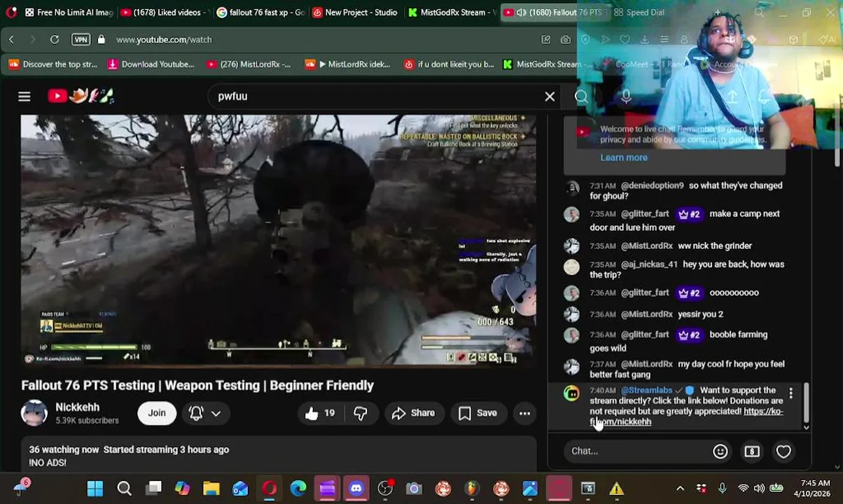Open the Opera menu logo
The height and width of the screenshot is (504, 843).
pos(11,13)
